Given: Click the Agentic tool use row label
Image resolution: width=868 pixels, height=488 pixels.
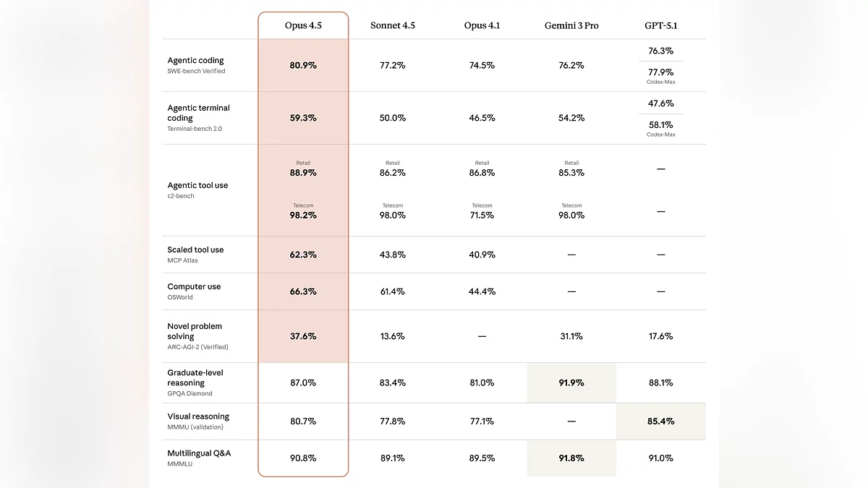Looking at the screenshot, I should (197, 186).
